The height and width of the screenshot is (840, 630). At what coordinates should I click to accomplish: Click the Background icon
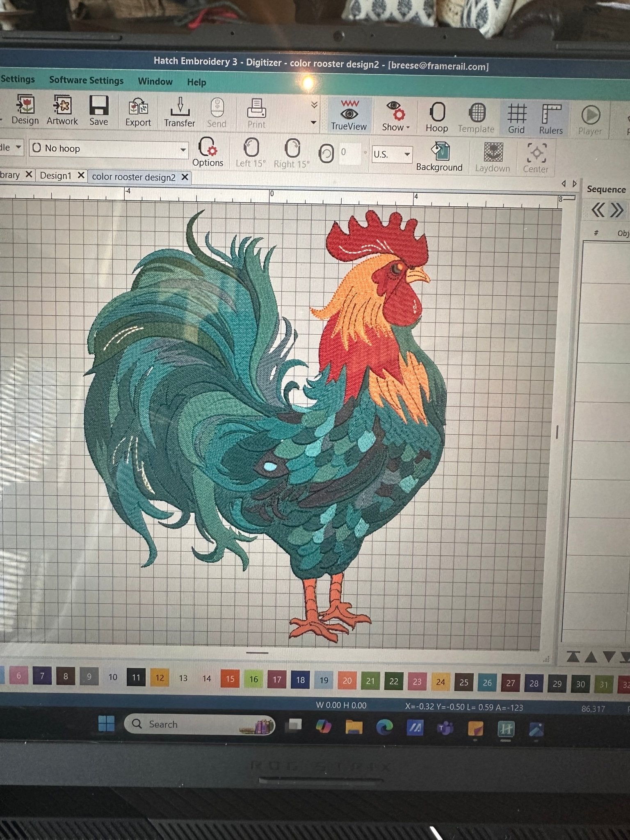[x=439, y=156]
